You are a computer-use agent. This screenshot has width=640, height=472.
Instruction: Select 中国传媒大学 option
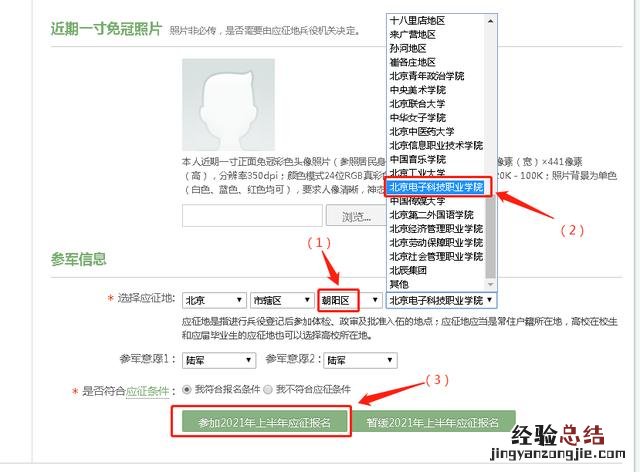click(436, 201)
